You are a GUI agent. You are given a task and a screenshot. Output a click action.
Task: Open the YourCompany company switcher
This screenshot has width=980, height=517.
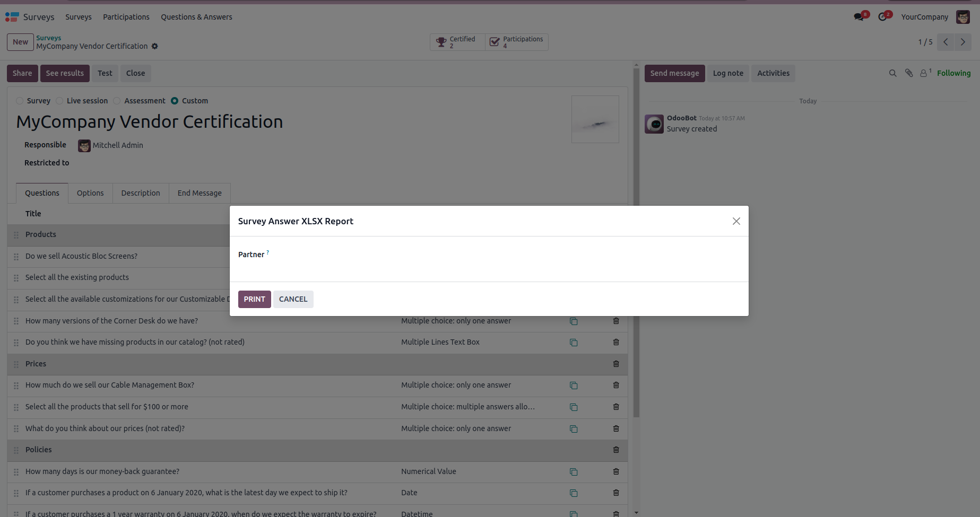[924, 17]
